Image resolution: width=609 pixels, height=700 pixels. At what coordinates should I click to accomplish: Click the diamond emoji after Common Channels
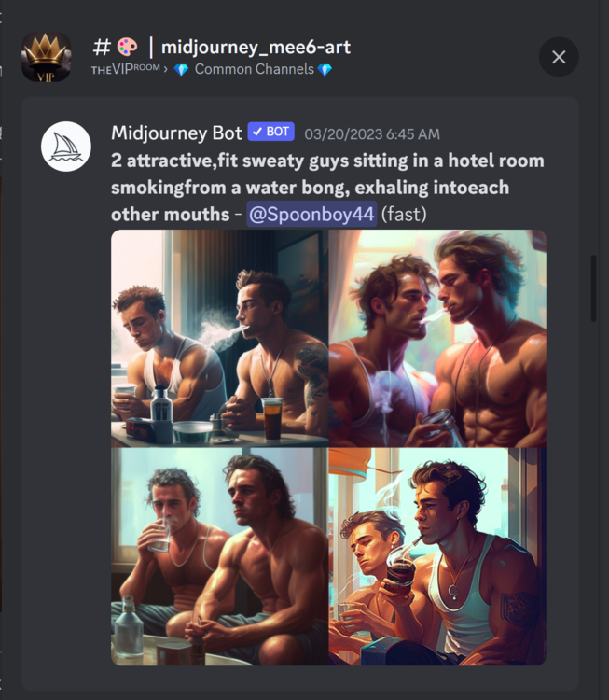325,70
